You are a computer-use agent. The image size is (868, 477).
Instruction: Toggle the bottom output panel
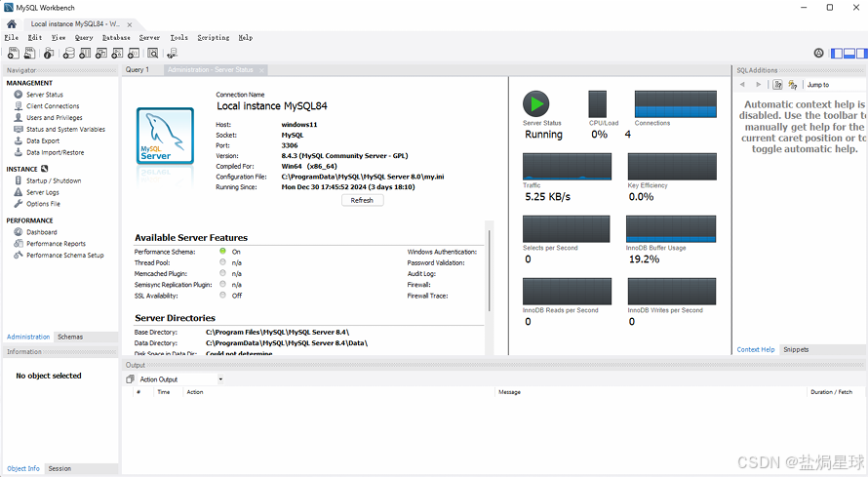849,53
